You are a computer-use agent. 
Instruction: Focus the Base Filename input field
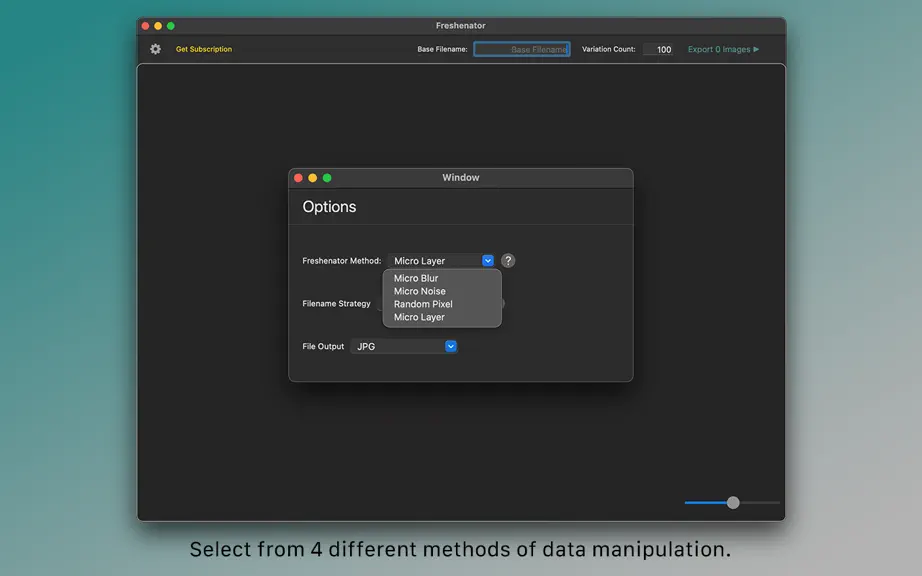522,49
